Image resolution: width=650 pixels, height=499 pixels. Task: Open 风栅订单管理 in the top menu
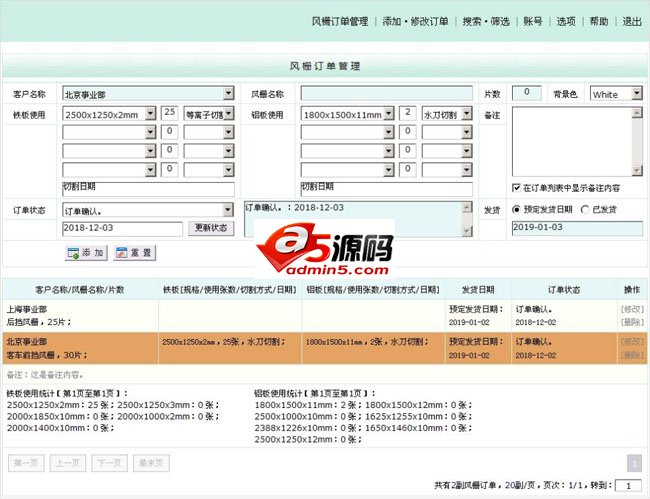coord(340,21)
